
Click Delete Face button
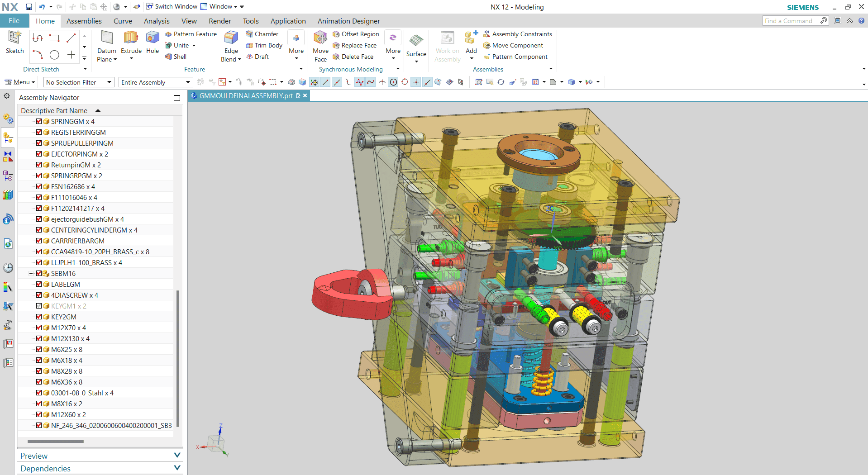coord(353,57)
